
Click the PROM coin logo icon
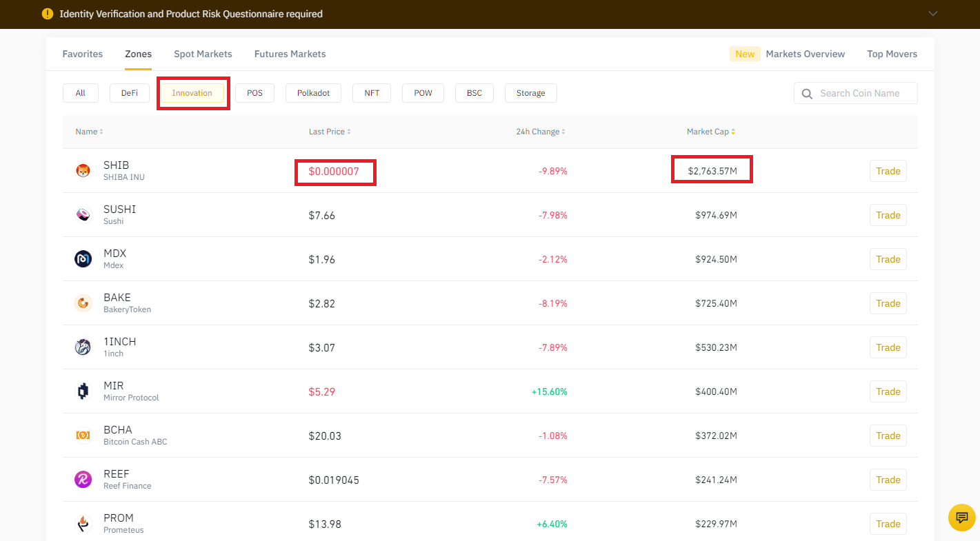(83, 524)
